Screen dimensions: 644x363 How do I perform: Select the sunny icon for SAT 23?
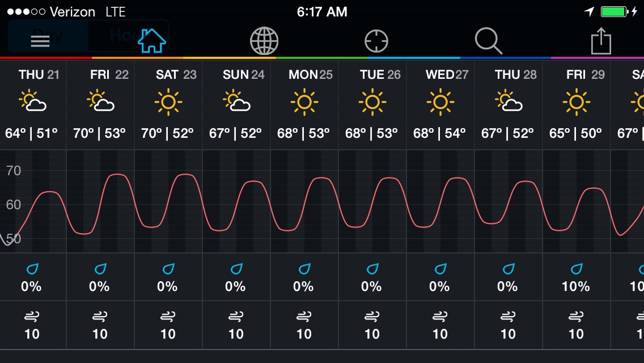[x=168, y=102]
